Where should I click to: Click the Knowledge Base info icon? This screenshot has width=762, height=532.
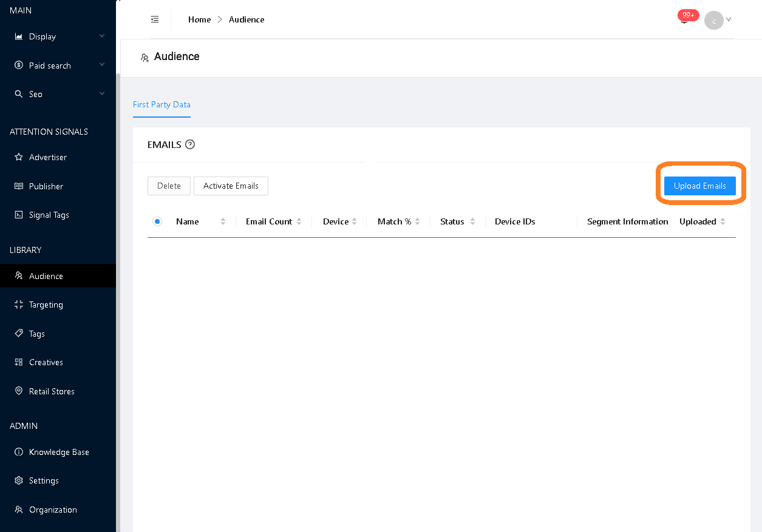pos(19,452)
